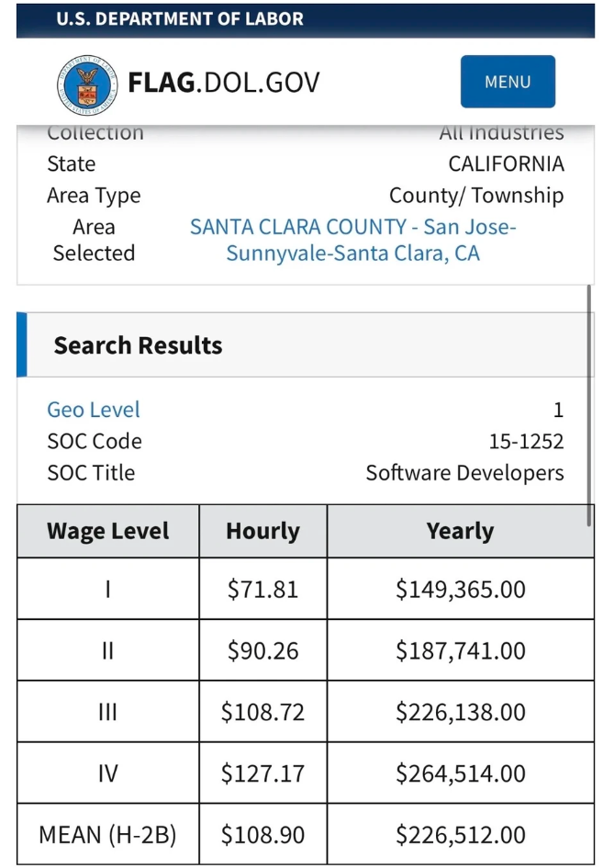
Task: Click the U.S. Department of Labor banner
Action: point(180,18)
